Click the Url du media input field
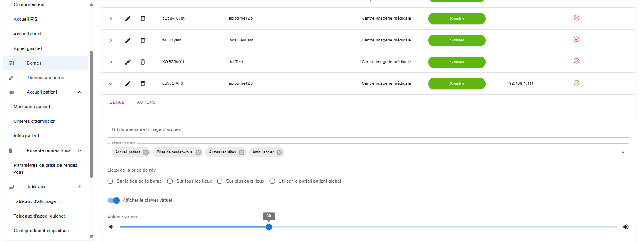This screenshot has width=644, height=242. click(x=368, y=129)
